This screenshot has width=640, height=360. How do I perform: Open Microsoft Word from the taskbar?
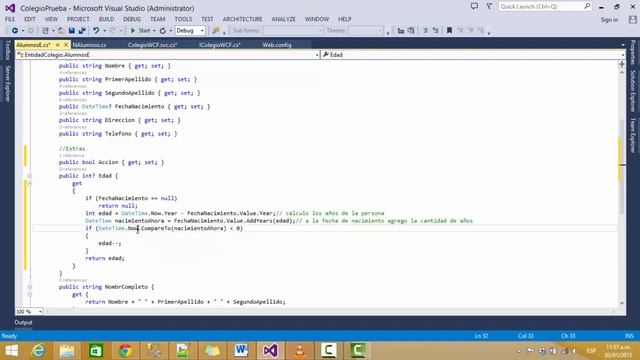pyautogui.click(x=241, y=351)
